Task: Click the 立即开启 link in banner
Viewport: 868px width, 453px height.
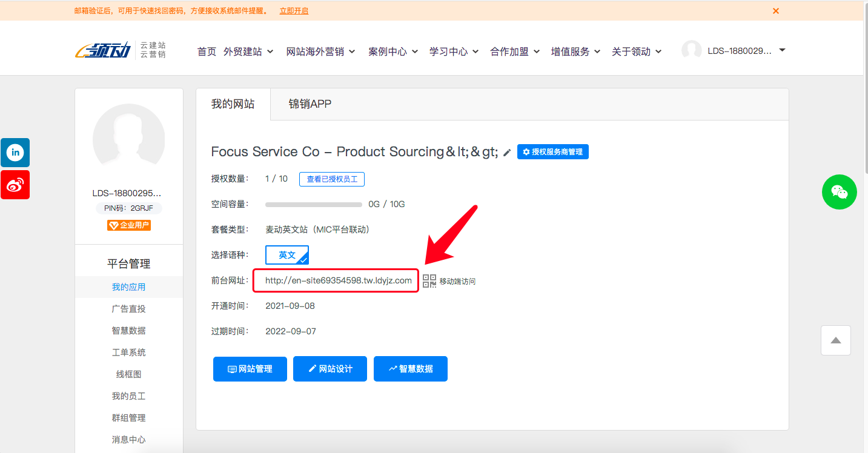Action: tap(294, 11)
